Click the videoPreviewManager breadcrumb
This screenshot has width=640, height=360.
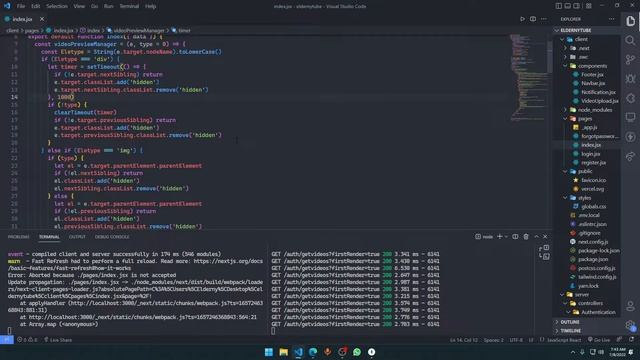point(136,30)
